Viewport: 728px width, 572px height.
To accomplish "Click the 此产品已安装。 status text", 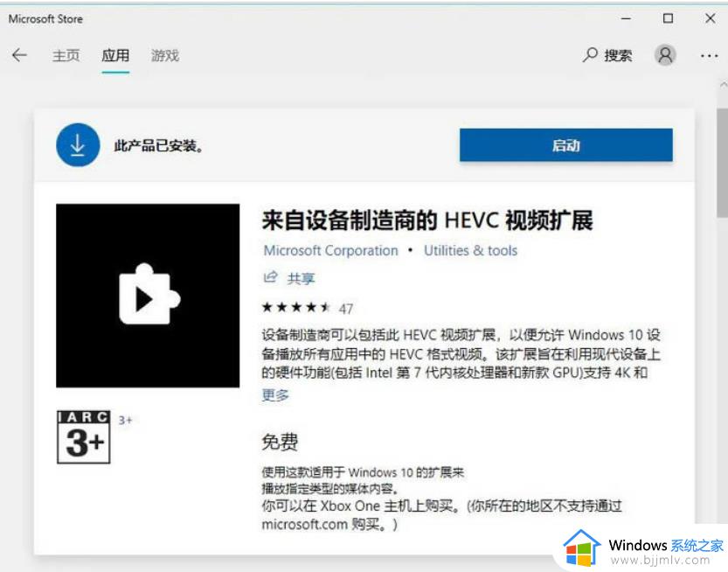I will (159, 145).
